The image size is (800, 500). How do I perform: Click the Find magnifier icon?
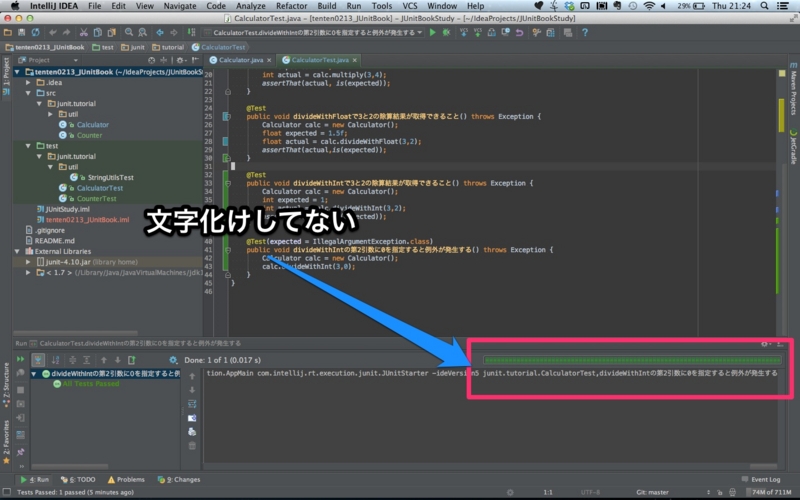pos(129,33)
